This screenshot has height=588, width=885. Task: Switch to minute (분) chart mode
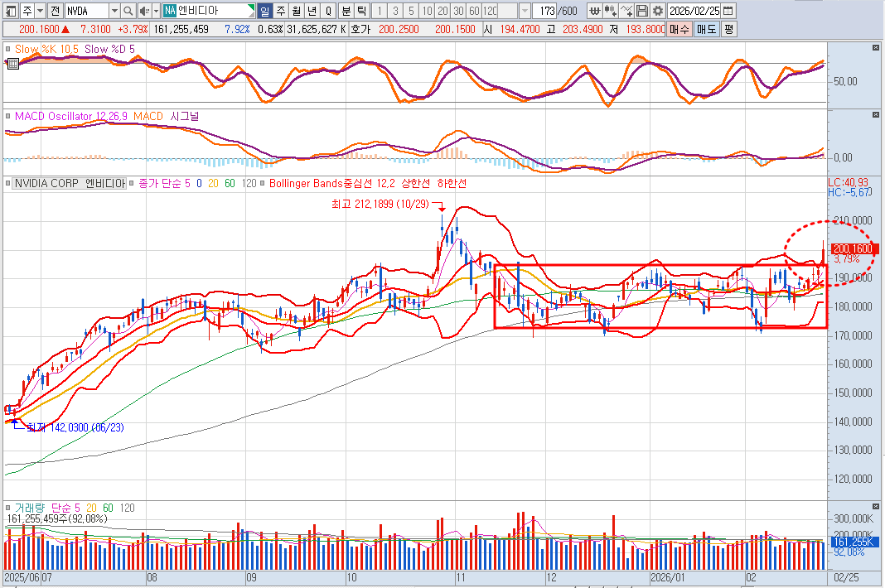click(346, 11)
